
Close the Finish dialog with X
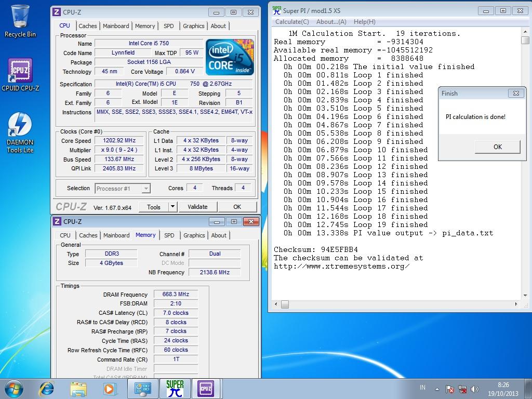(x=516, y=94)
